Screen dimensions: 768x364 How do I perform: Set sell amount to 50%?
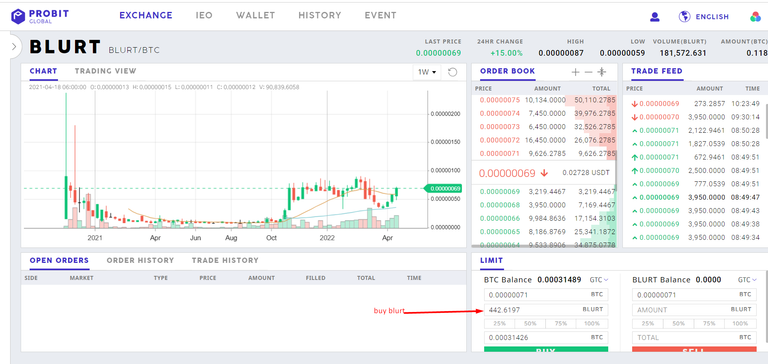click(x=679, y=324)
